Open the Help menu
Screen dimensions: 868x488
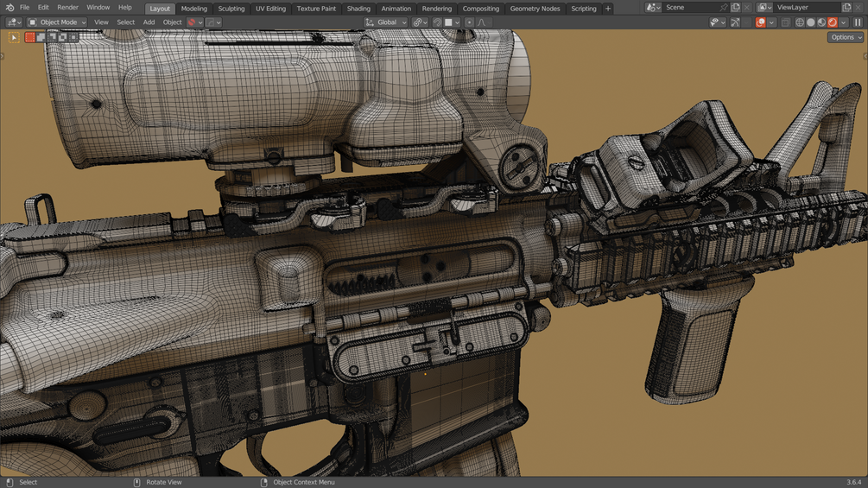(125, 8)
